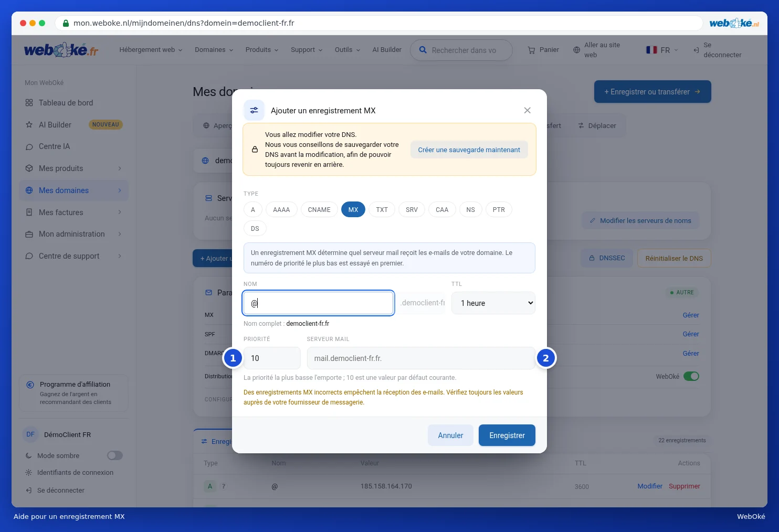779x532 pixels.
Task: Click the Mes produits box icon
Action: 29,168
